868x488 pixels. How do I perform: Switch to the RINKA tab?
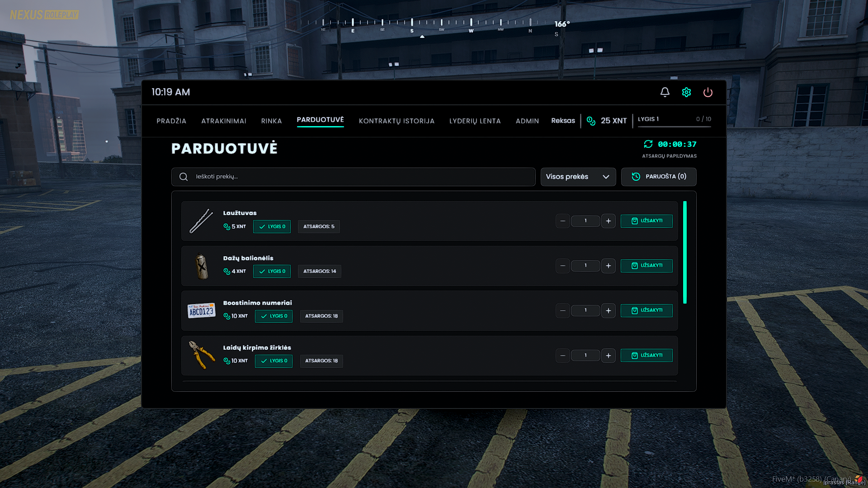pyautogui.click(x=271, y=121)
